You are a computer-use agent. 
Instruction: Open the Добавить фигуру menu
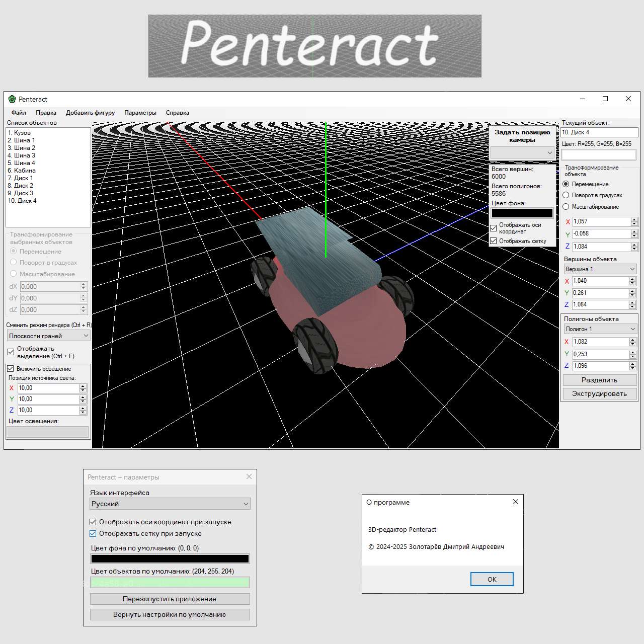pos(90,113)
